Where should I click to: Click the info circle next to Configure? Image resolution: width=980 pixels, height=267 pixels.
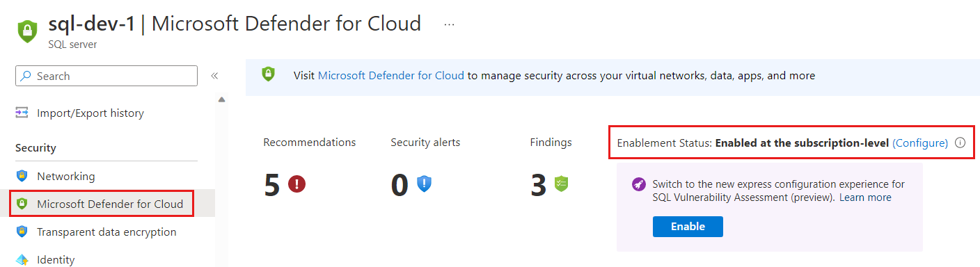[x=961, y=143]
